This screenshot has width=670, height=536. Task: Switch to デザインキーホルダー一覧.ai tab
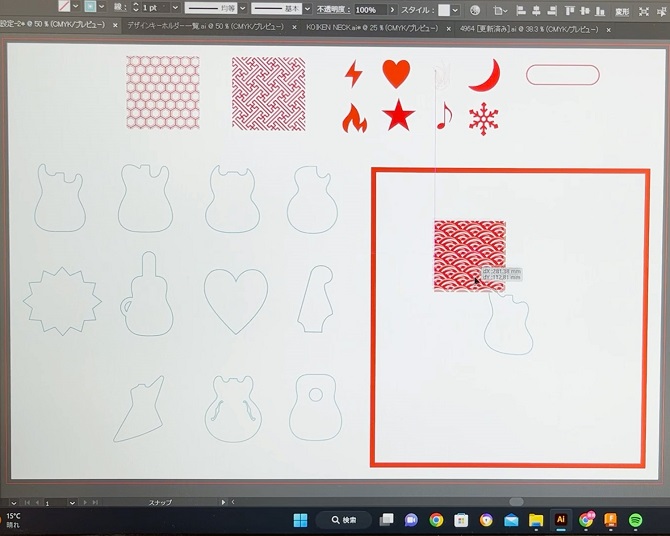(x=206, y=27)
